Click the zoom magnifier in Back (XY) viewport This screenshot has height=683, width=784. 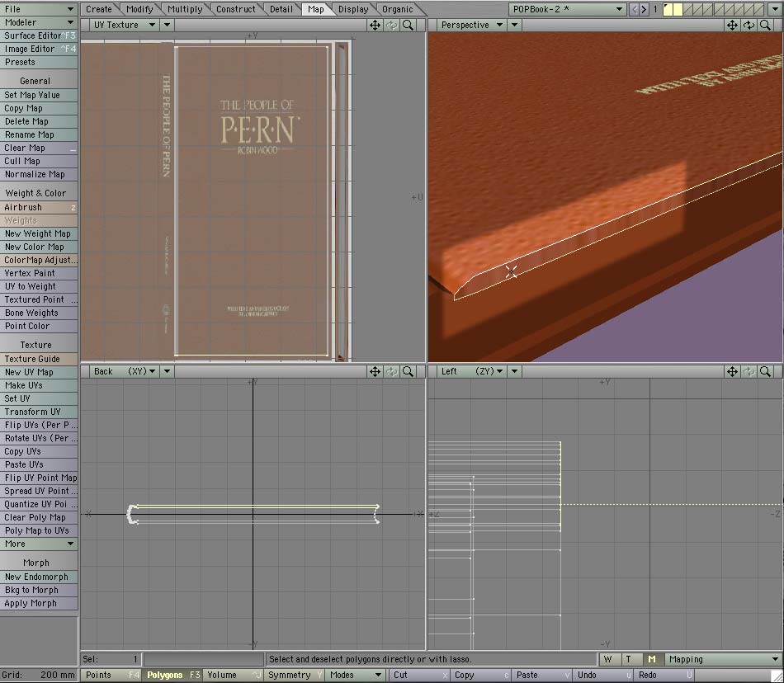(408, 371)
